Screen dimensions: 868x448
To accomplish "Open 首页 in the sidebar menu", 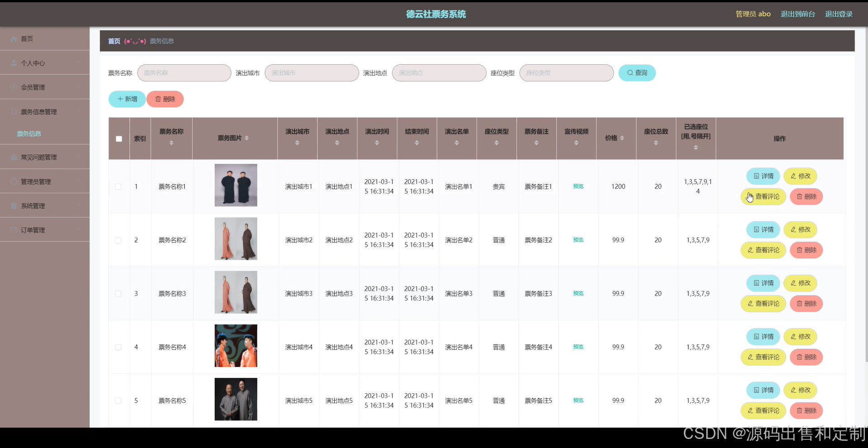I will click(45, 39).
